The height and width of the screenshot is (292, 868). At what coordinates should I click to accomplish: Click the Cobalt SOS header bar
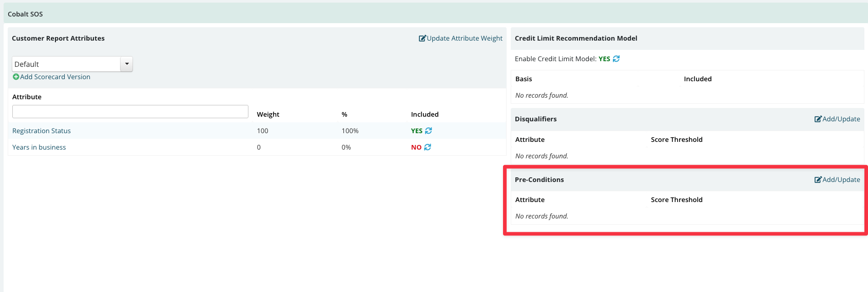435,13
